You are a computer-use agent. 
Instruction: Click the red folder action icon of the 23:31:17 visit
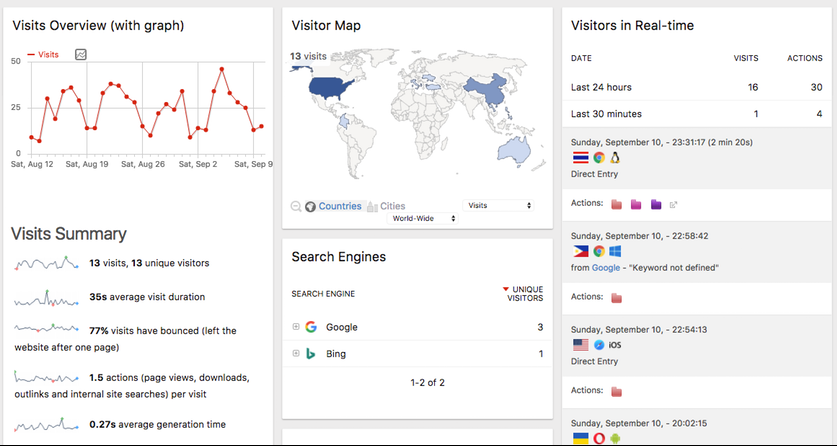[x=617, y=204]
